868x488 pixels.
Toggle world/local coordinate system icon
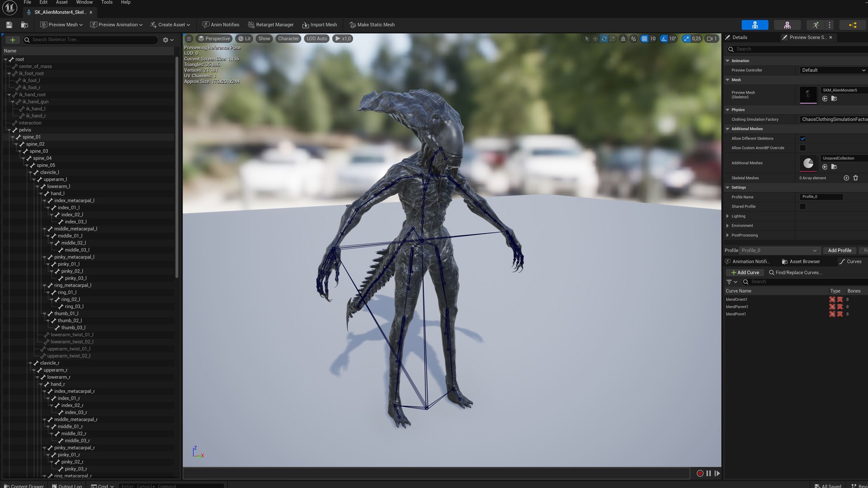623,39
